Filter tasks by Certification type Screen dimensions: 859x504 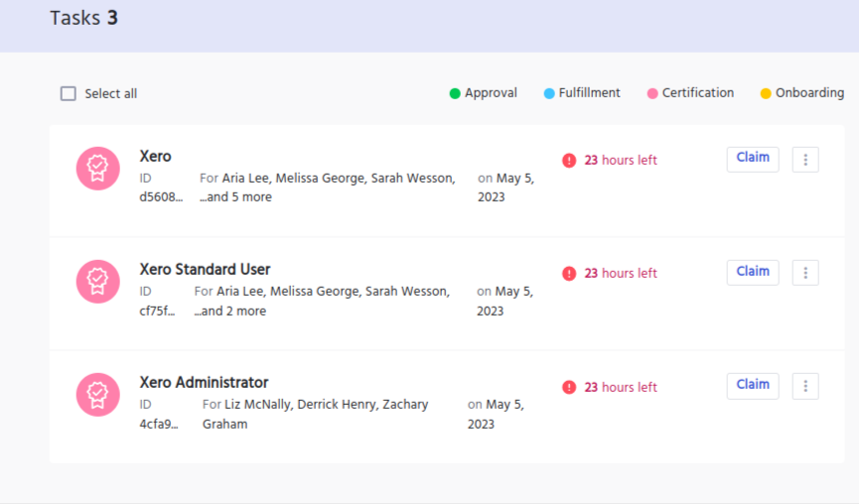point(698,93)
